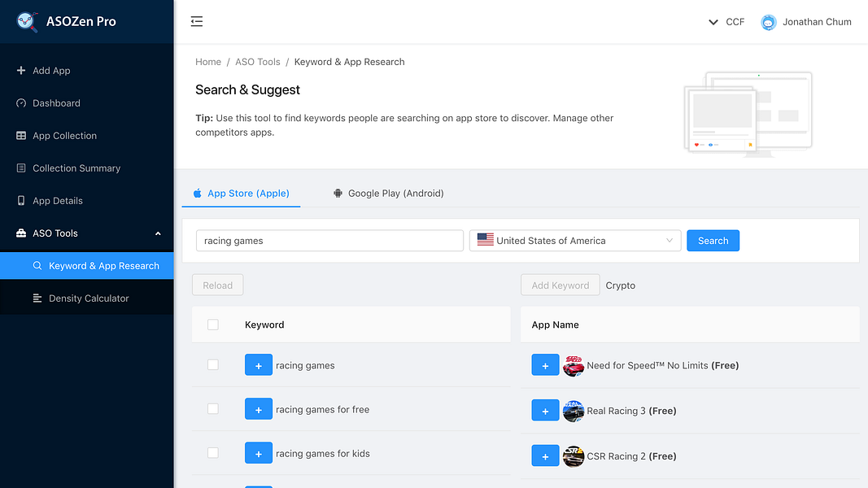Image resolution: width=868 pixels, height=488 pixels.
Task: Open Density Calculator from sidebar
Action: coord(87,298)
